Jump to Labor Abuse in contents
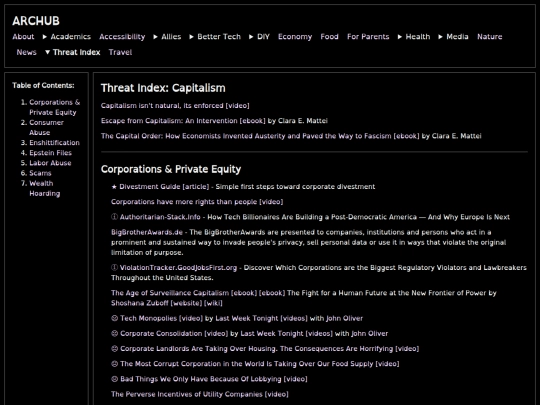 (50, 163)
